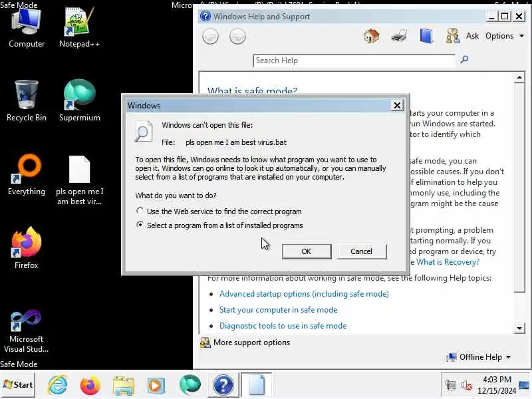The height and width of the screenshot is (399, 532).
Task: Click the Help home icon
Action: pyautogui.click(x=371, y=36)
